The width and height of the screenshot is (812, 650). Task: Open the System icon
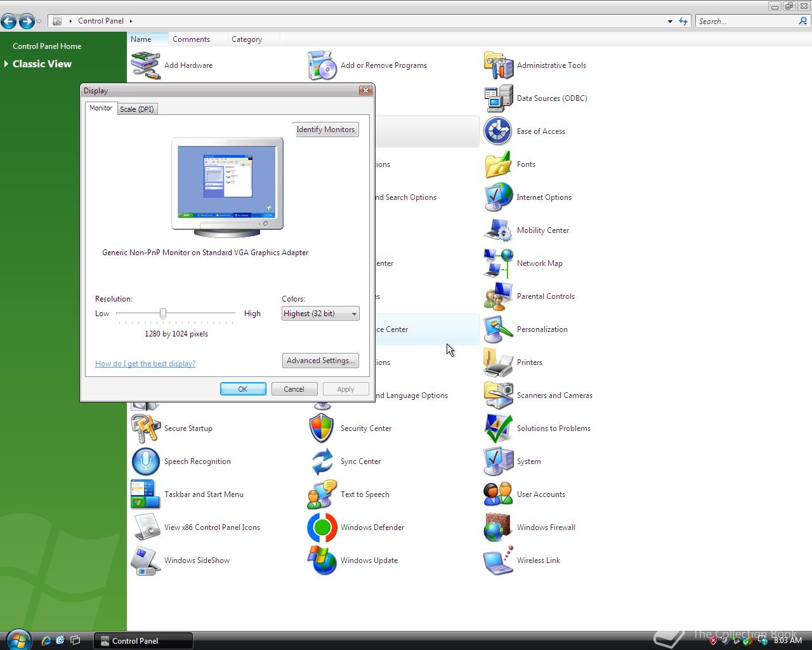498,461
